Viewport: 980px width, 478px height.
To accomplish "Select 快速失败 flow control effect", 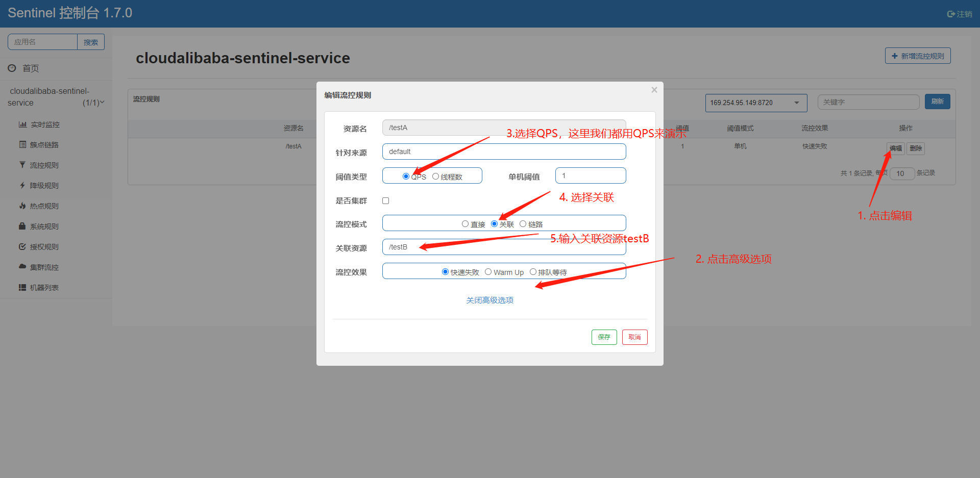I will pyautogui.click(x=445, y=271).
